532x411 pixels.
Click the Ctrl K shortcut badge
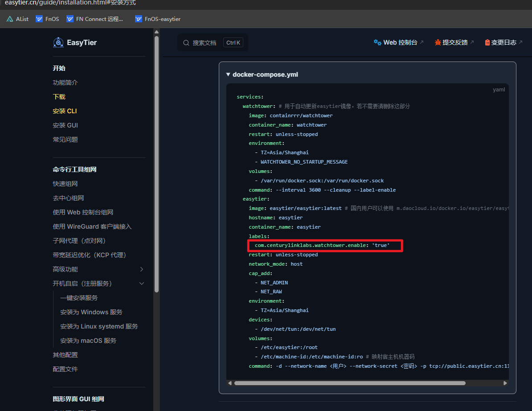(x=233, y=43)
